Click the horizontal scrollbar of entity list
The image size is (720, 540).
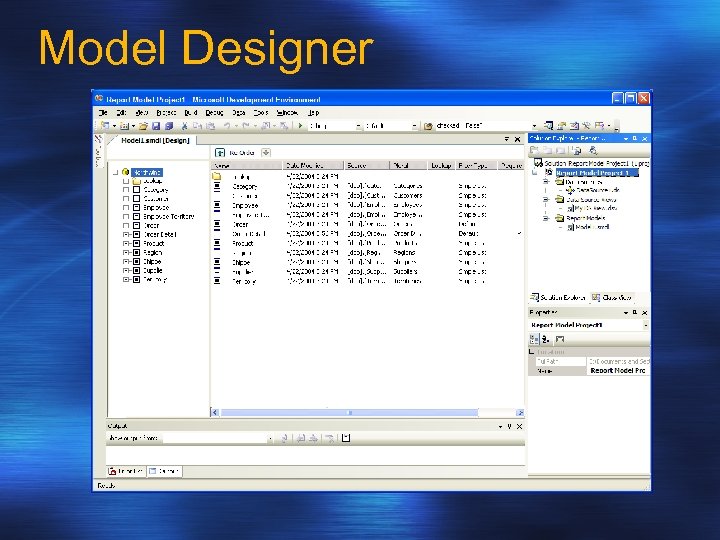[x=367, y=412]
